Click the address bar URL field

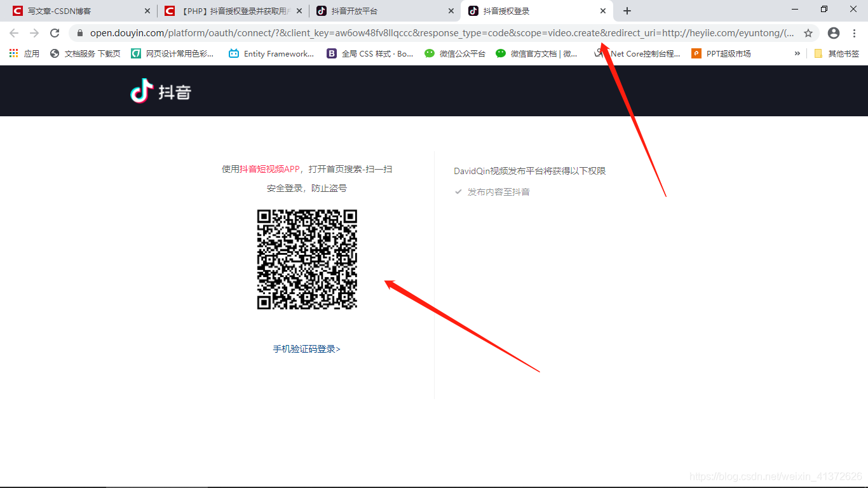click(x=438, y=33)
